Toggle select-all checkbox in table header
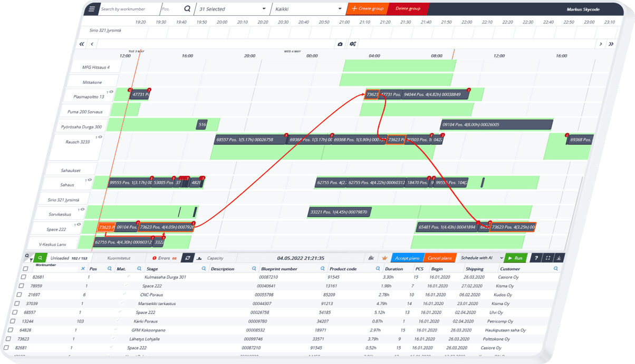Viewport: 635px width, 364px height. pos(26,269)
